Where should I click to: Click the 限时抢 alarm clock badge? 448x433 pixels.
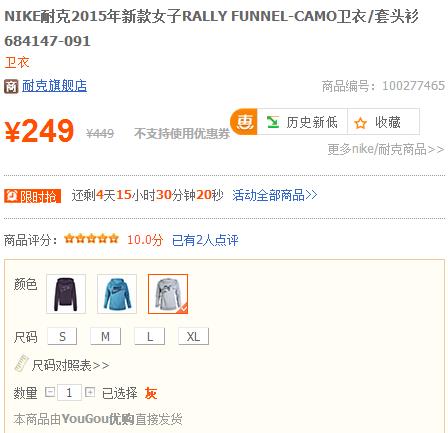[x=32, y=196]
